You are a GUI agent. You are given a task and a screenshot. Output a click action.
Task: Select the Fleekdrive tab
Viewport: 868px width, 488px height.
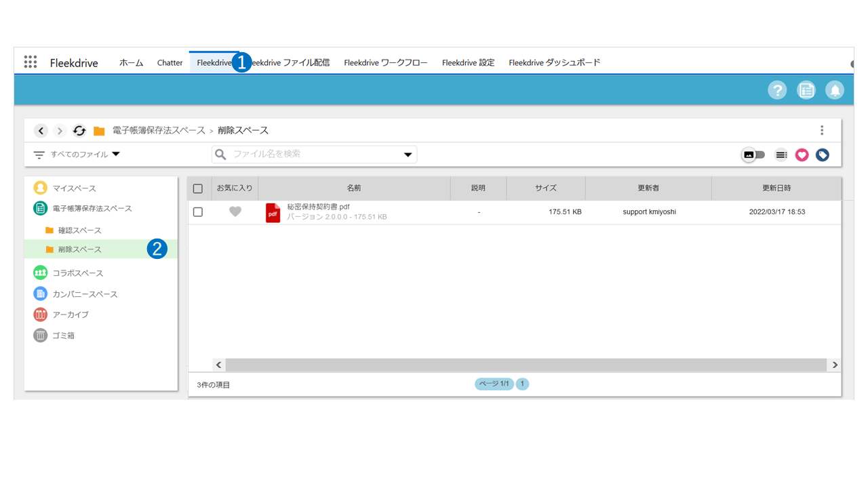214,62
